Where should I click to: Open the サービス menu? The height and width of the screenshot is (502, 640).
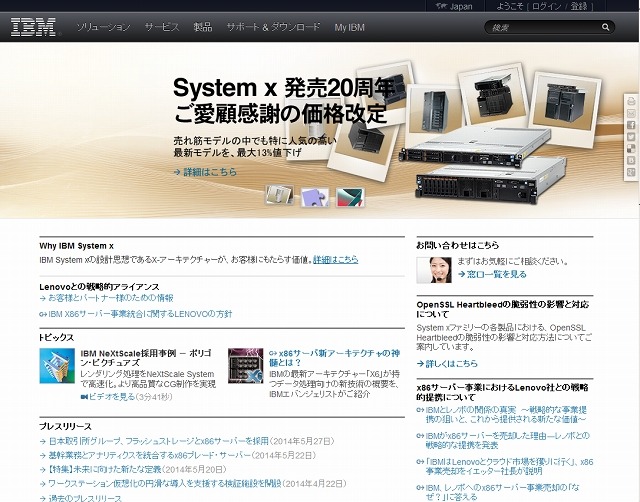click(162, 27)
